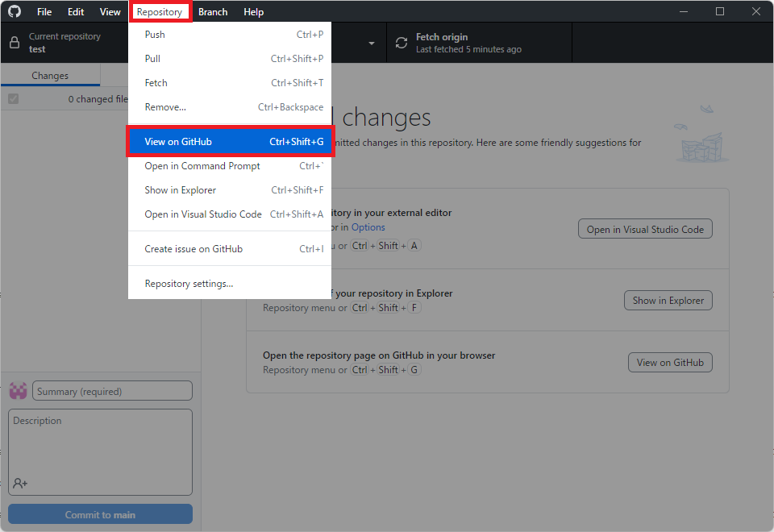The width and height of the screenshot is (774, 532).
Task: Click Fetch origin button
Action: (479, 43)
